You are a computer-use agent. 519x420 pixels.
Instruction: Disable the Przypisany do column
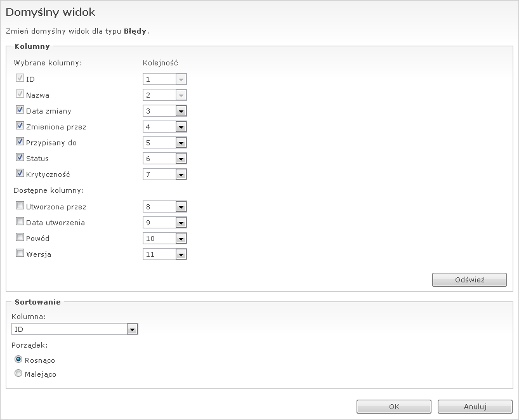[20, 141]
